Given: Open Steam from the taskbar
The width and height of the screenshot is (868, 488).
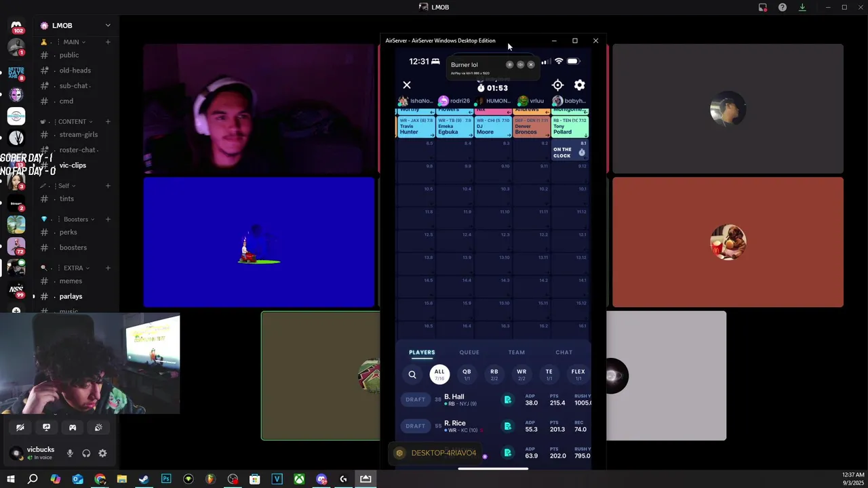Looking at the screenshot, I should click(144, 479).
